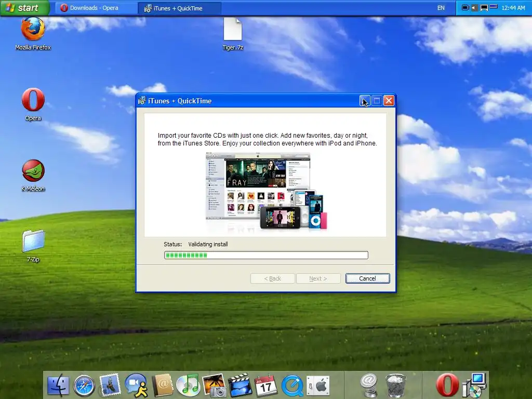The height and width of the screenshot is (399, 532).
Task: Select iTunes + QuickTime taskbar item
Action: (180, 8)
